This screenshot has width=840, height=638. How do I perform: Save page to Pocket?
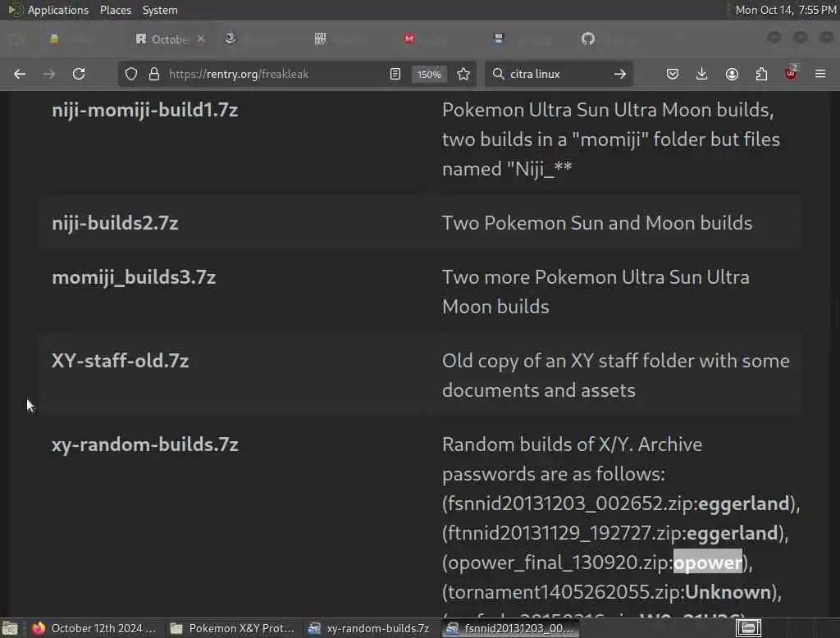click(673, 74)
